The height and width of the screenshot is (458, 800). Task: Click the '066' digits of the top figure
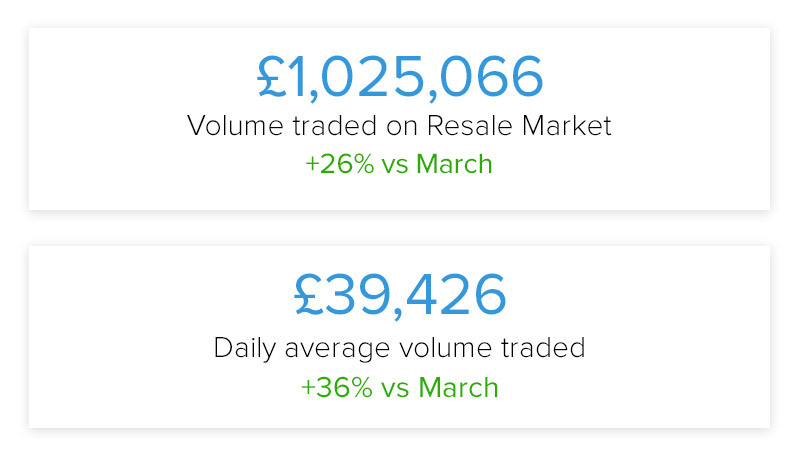[491, 77]
